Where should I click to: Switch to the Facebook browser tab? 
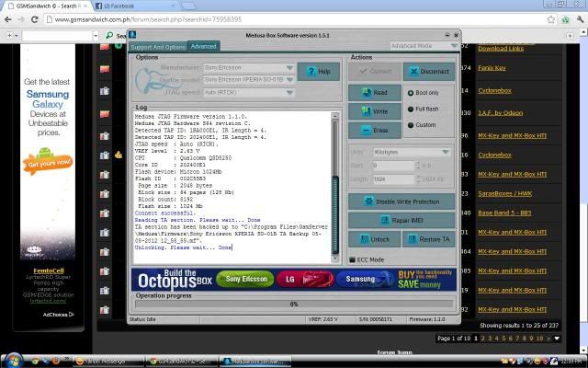tap(135, 6)
